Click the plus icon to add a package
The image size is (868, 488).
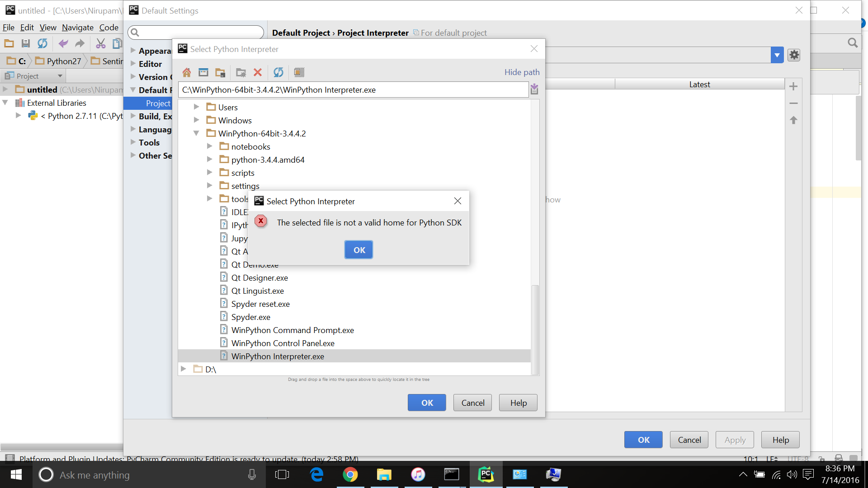[793, 86]
